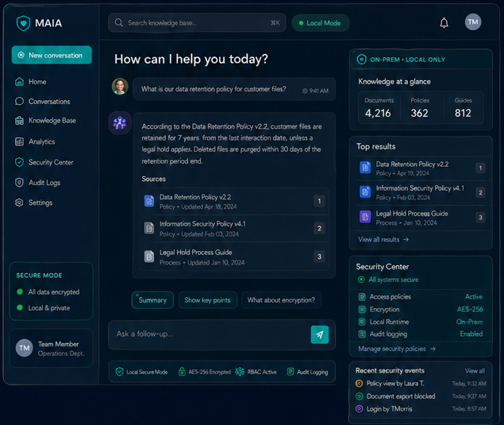Image resolution: width=504 pixels, height=425 pixels.
Task: Click All data encrypted status
Action: point(48,292)
